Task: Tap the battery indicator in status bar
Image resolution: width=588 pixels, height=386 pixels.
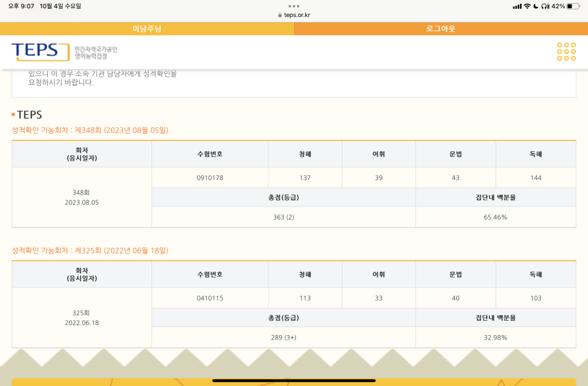Action: coord(573,6)
